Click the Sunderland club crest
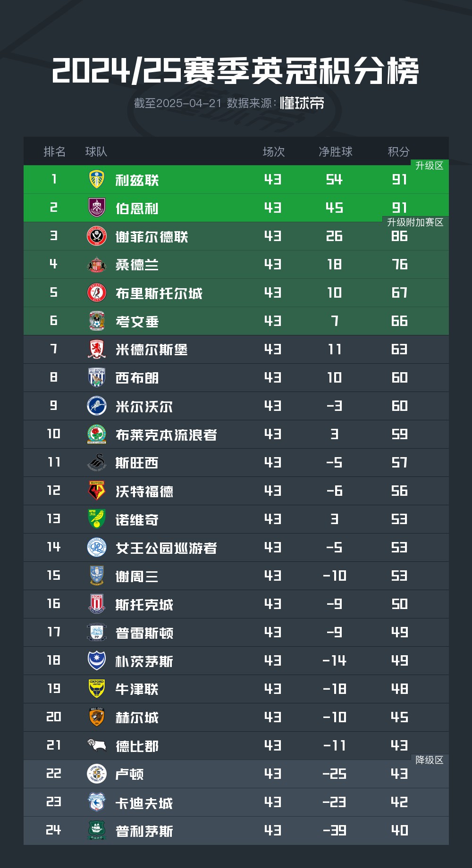472x868 pixels. 97,264
